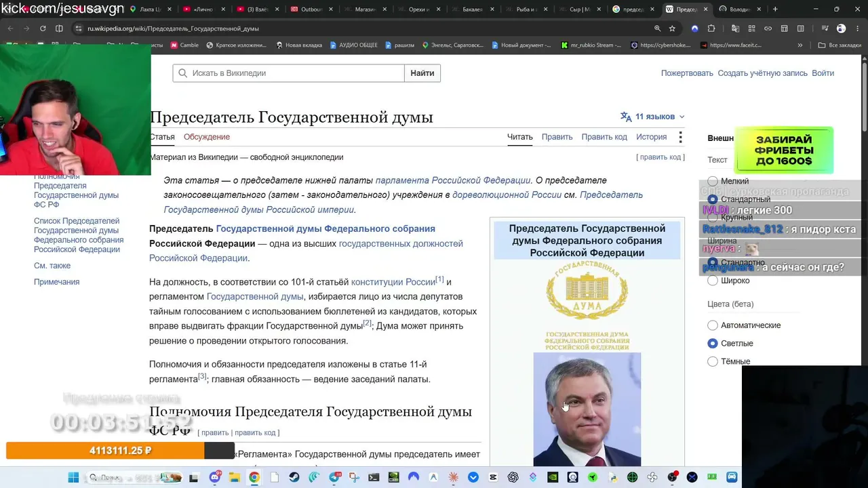The height and width of the screenshot is (488, 868).
Task: Click the translation languages icon
Action: (626, 117)
